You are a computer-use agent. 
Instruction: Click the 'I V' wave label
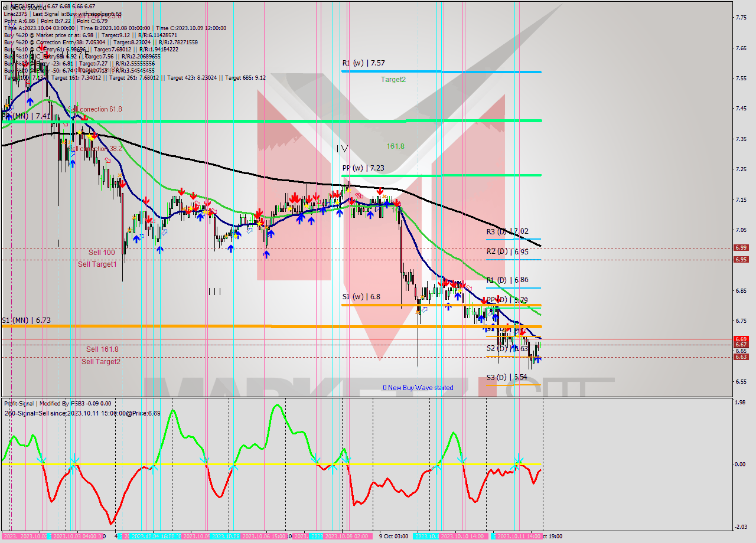(343, 149)
